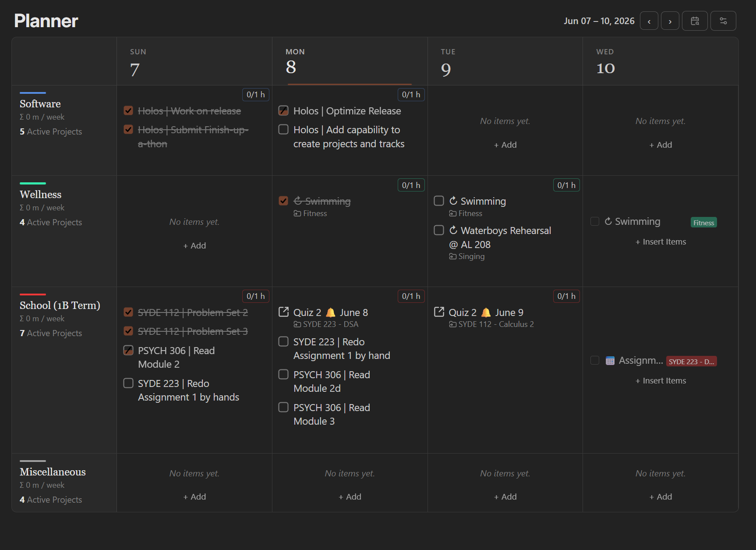756x550 pixels.
Task: Add item to Software on Wednesday
Action: point(661,145)
